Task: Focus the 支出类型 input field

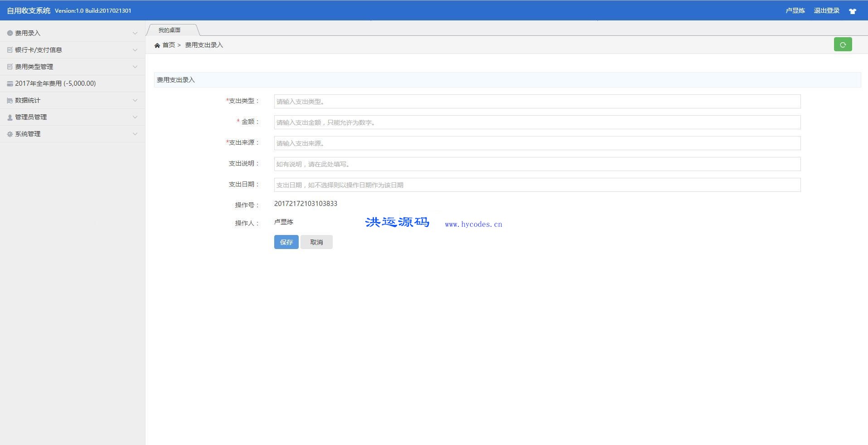Action: point(537,102)
